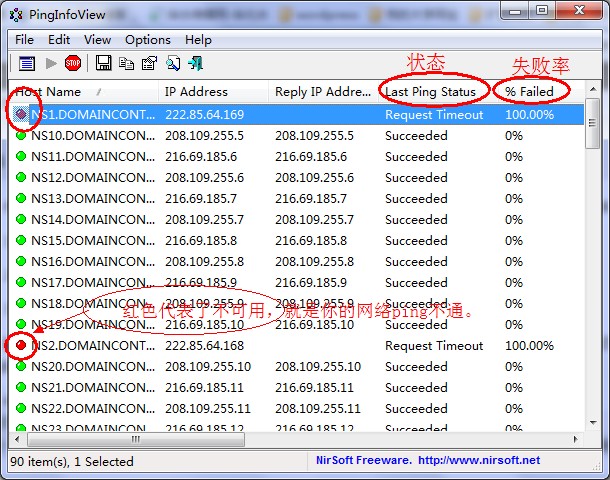Screen dimensions: 610x480
Task: Sort by % Failed column header
Action: point(529,92)
